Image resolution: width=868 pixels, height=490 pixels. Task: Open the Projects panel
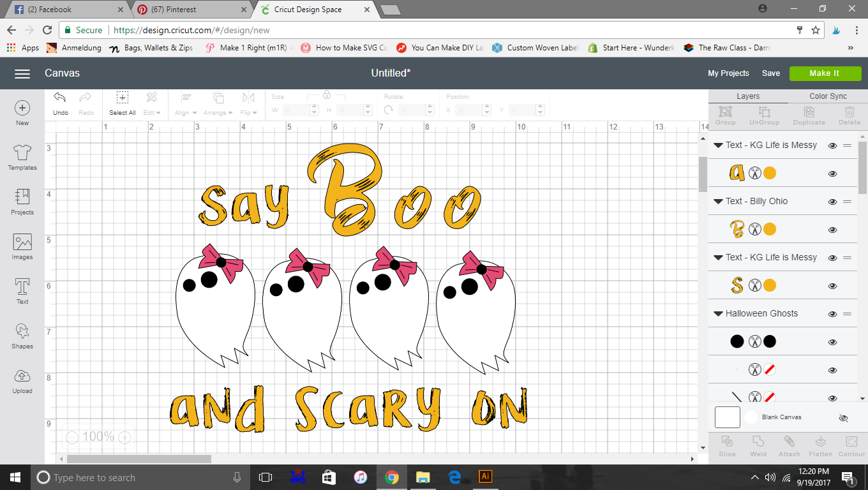click(22, 202)
